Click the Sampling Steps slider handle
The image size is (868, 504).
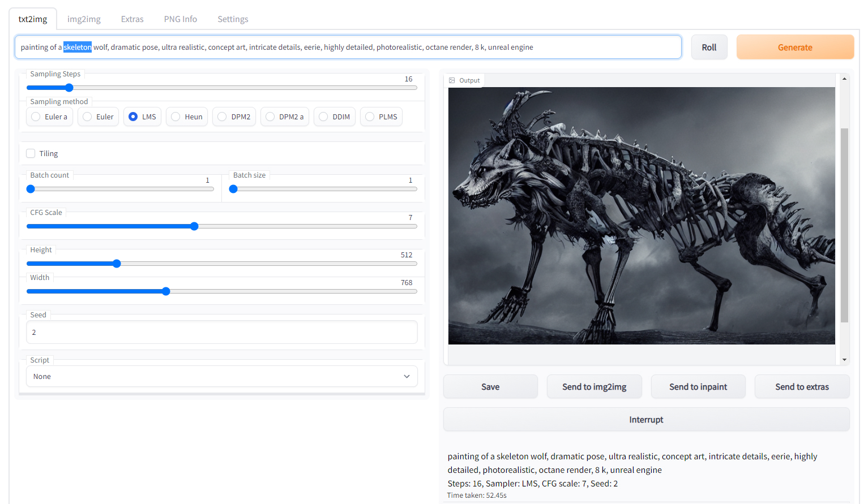click(x=69, y=88)
